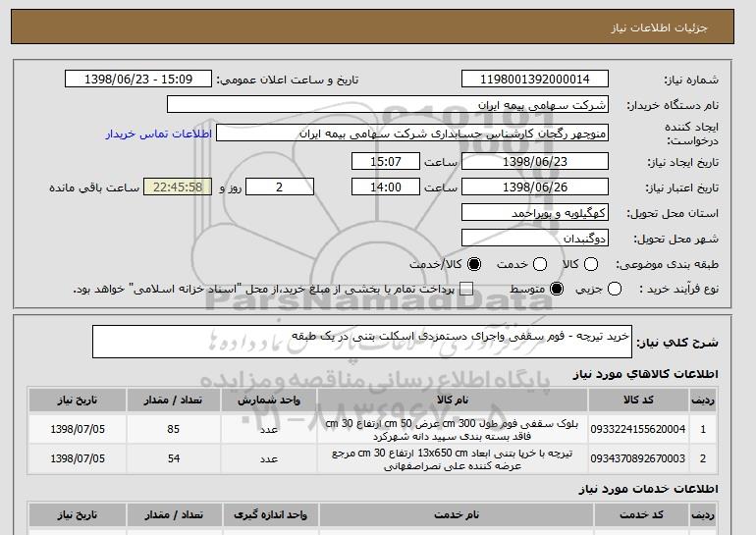The image size is (756, 535).
Task: Select the خدمت radio button
Action: 540,264
